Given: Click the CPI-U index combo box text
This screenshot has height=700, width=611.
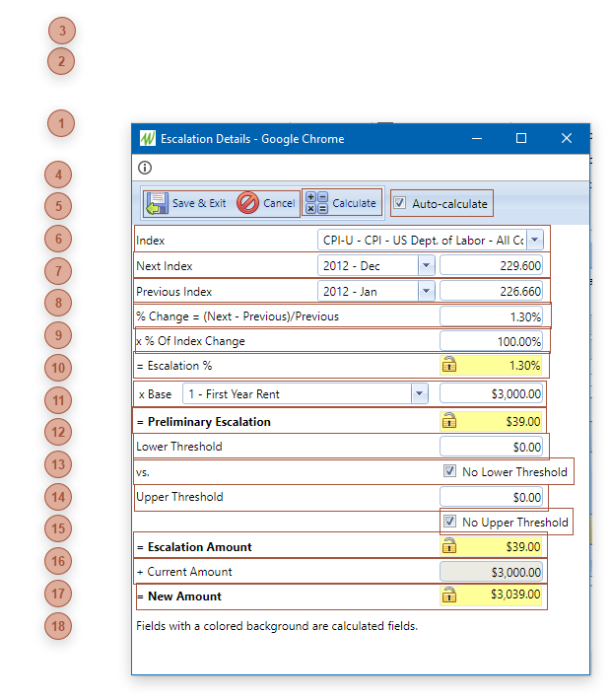Looking at the screenshot, I should tap(422, 241).
